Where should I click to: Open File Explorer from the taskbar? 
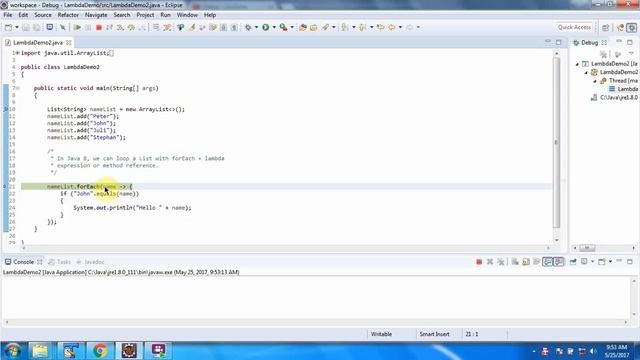(x=40, y=351)
